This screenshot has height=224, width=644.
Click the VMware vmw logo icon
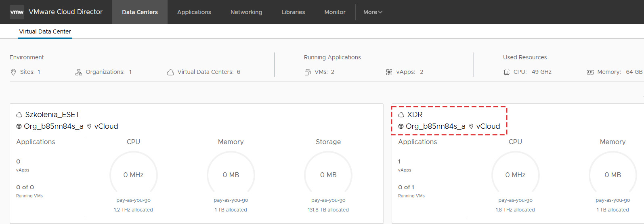pos(17,12)
